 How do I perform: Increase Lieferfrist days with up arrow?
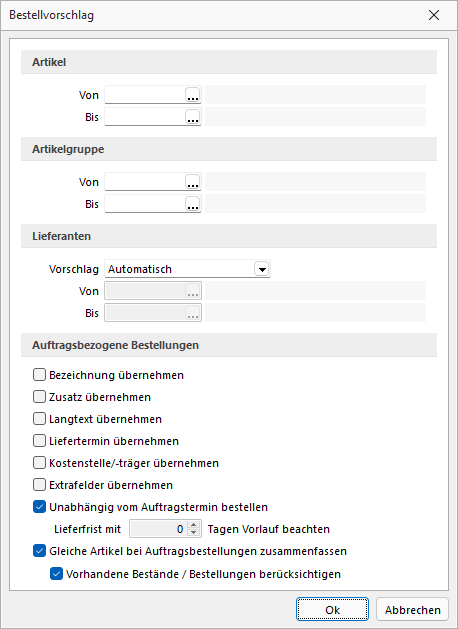pos(194,525)
